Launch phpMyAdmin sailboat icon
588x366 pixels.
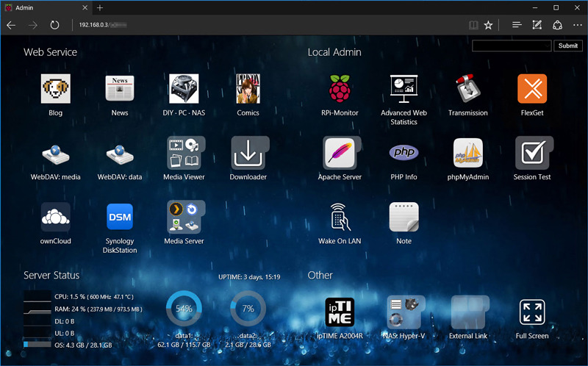pyautogui.click(x=468, y=153)
